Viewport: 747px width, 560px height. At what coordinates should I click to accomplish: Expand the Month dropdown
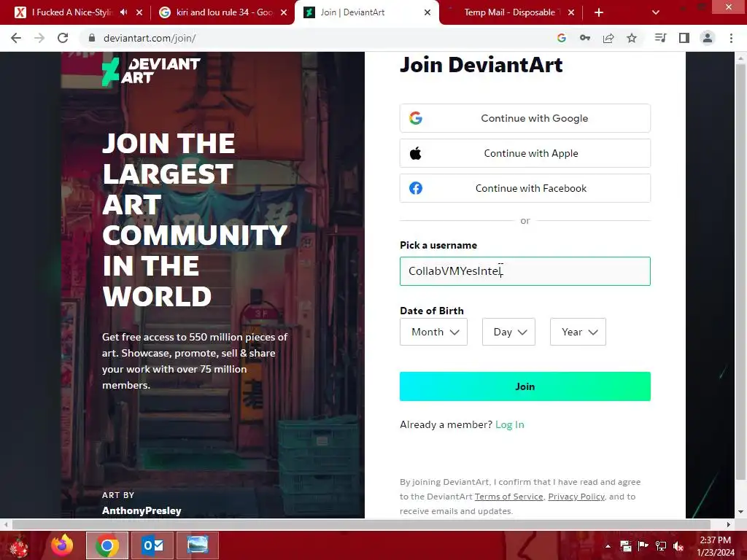point(433,332)
